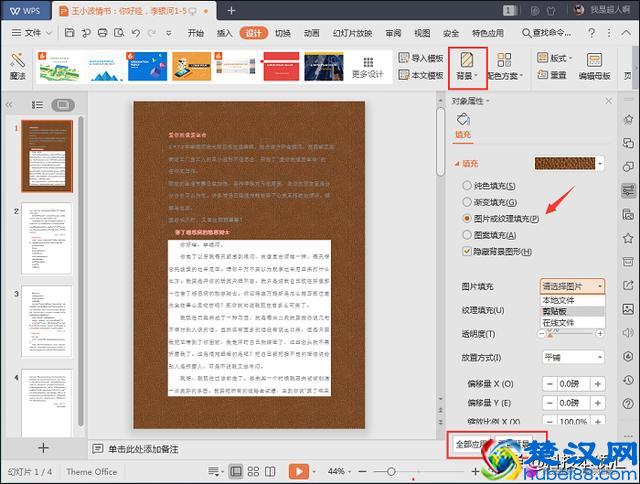Select slide 3 thumbnail
This screenshot has width=640, height=484.
[47, 321]
